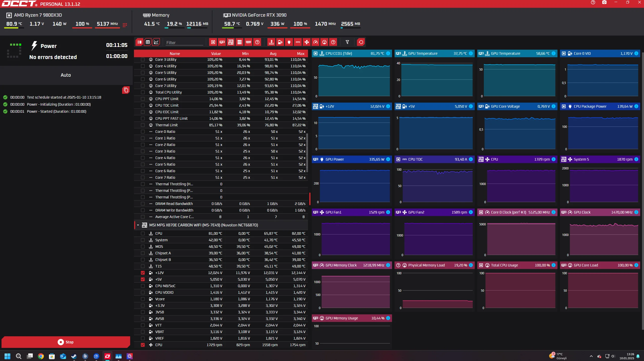Toggle the temperature sensor filter icon
Viewport: 644px width, 361px height.
coord(271,42)
